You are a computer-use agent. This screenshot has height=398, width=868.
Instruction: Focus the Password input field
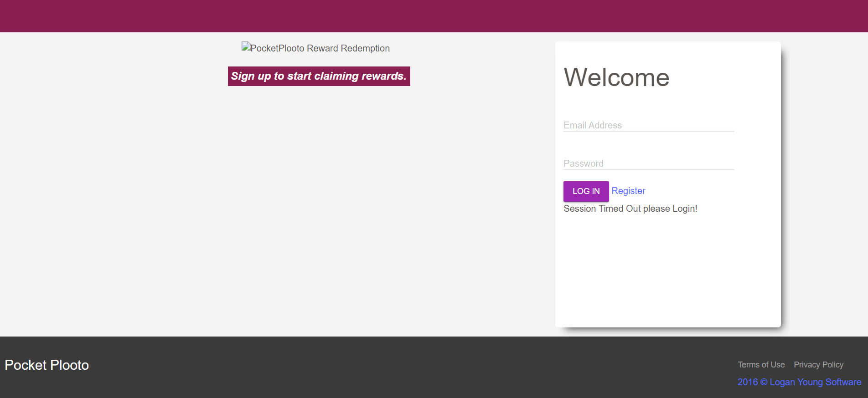(x=649, y=163)
